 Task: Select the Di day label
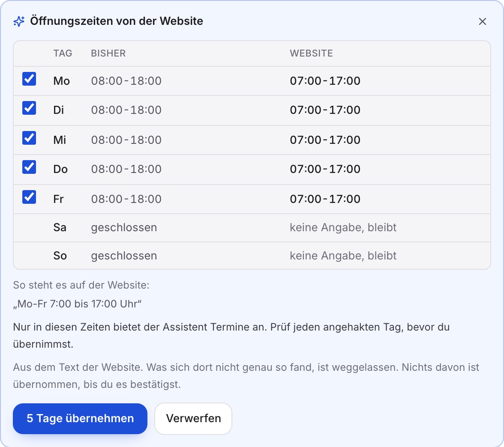click(x=58, y=110)
